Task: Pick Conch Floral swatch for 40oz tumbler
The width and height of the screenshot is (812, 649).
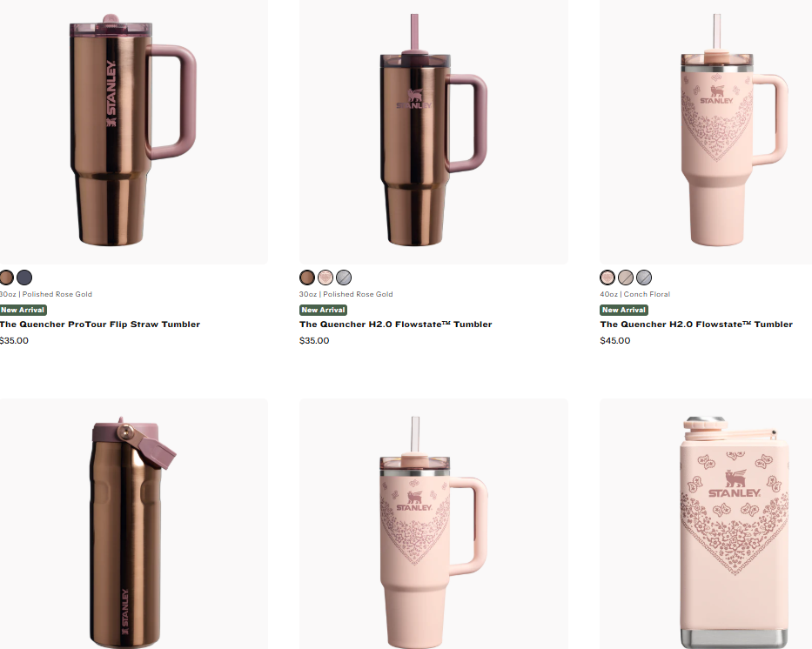Action: (607, 278)
